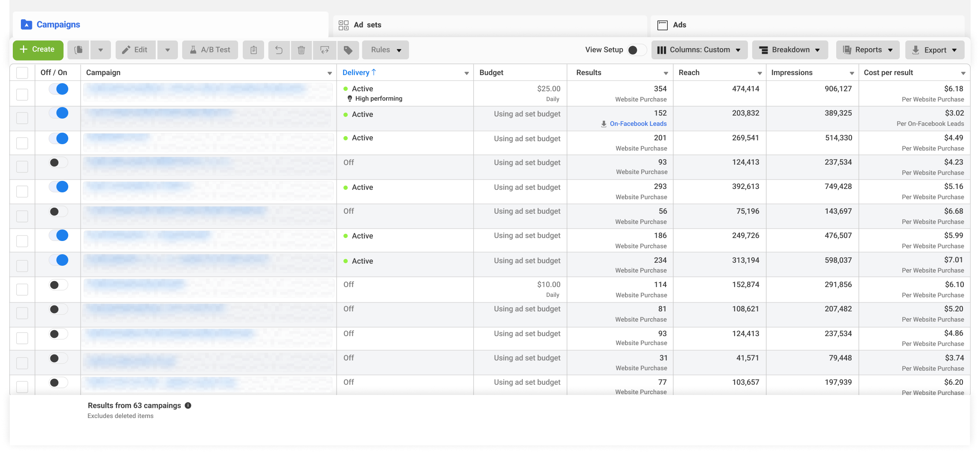Open the Reach column header arrow
The height and width of the screenshot is (453, 980).
click(760, 73)
